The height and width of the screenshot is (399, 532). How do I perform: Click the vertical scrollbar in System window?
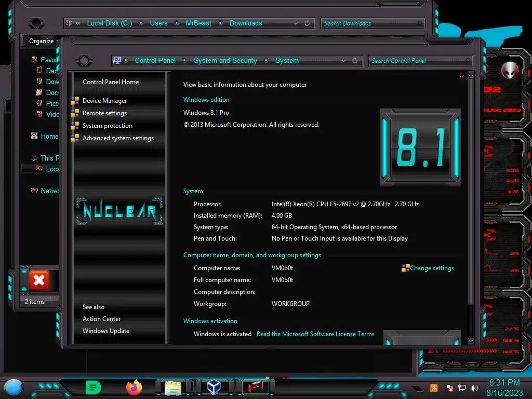coord(471,192)
